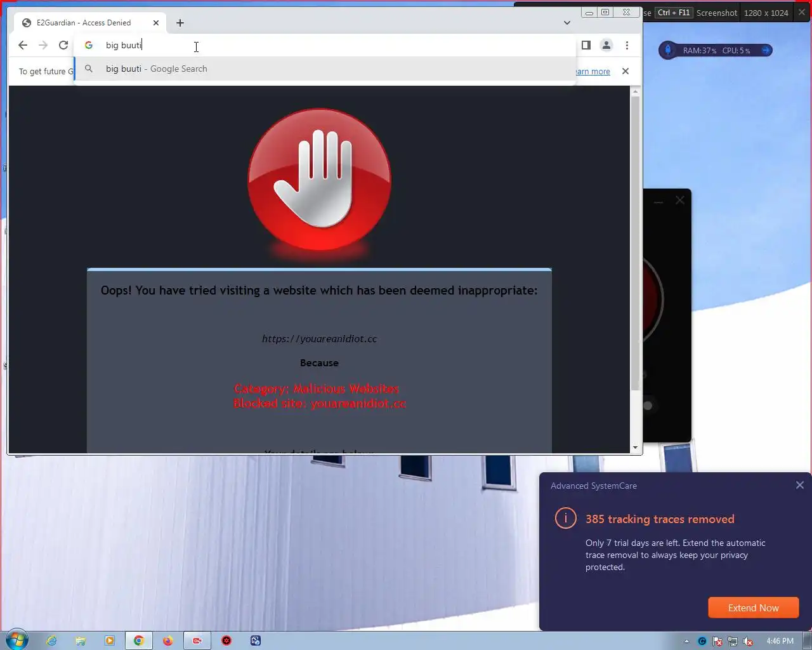Image resolution: width=812 pixels, height=650 pixels.
Task: Click the blocked URL https://youareanidiot.cc text
Action: point(319,339)
